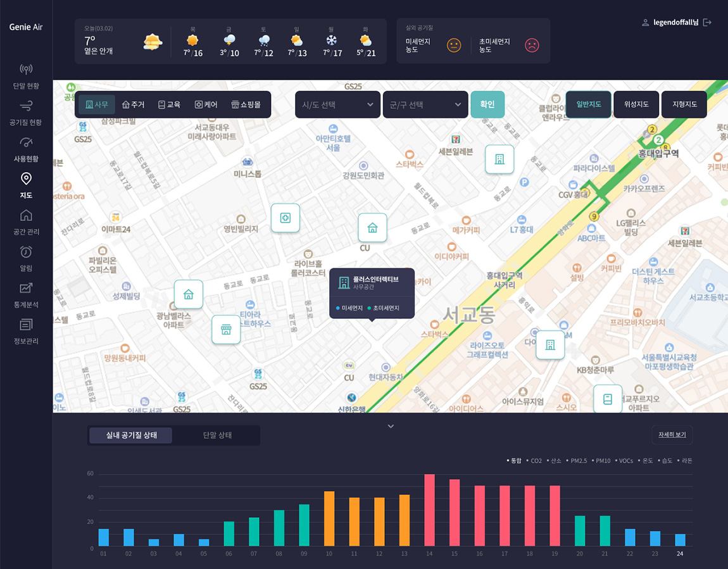Select the 사무 office category filter
728x569 pixels.
click(97, 104)
